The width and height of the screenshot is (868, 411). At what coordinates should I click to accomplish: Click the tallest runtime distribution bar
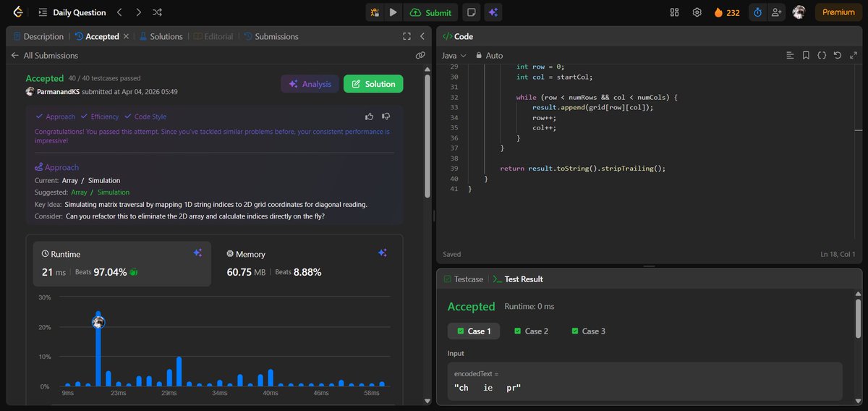pyautogui.click(x=98, y=349)
